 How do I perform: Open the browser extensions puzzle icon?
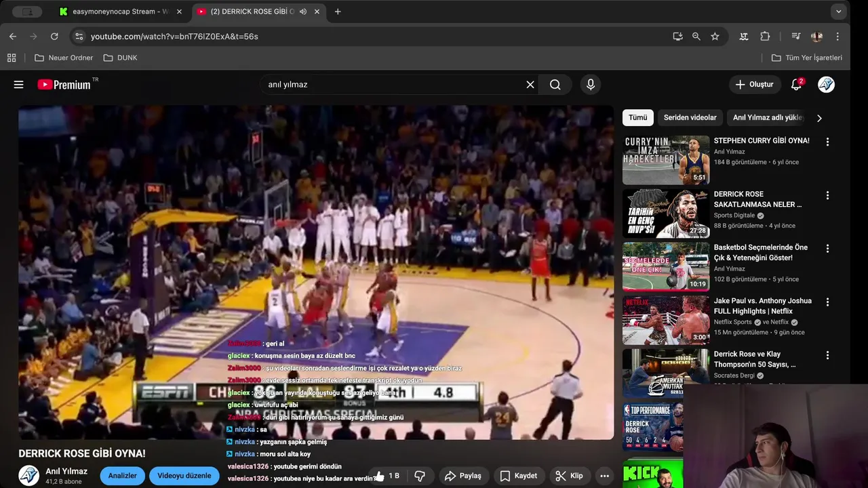click(x=765, y=37)
